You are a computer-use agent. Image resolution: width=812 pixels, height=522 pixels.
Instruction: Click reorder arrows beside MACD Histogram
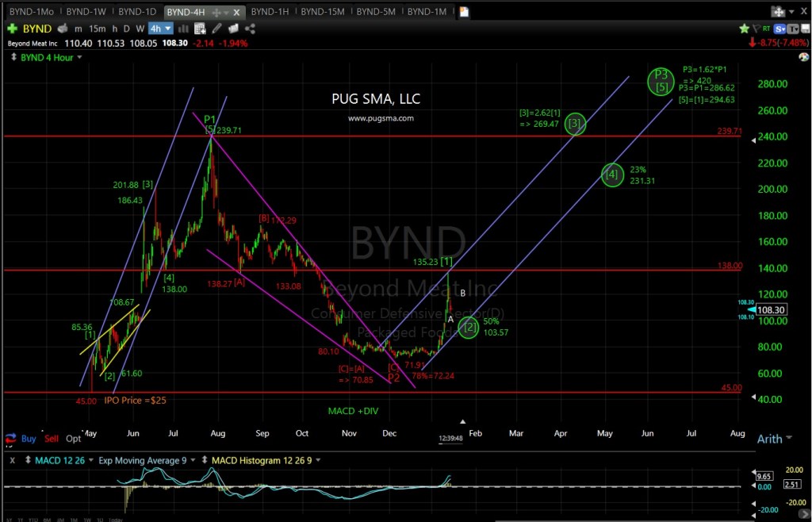pyautogui.click(x=205, y=460)
